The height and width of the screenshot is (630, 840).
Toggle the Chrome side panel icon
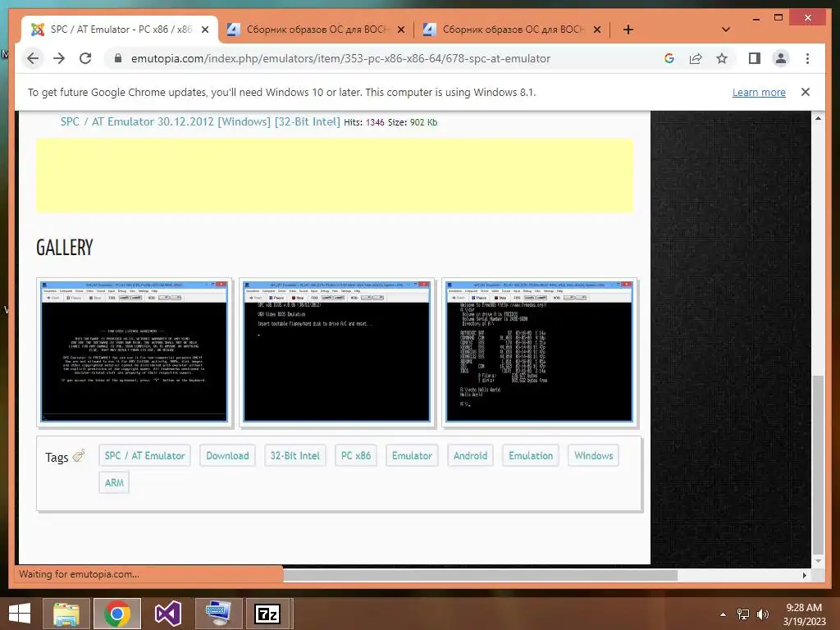[755, 58]
